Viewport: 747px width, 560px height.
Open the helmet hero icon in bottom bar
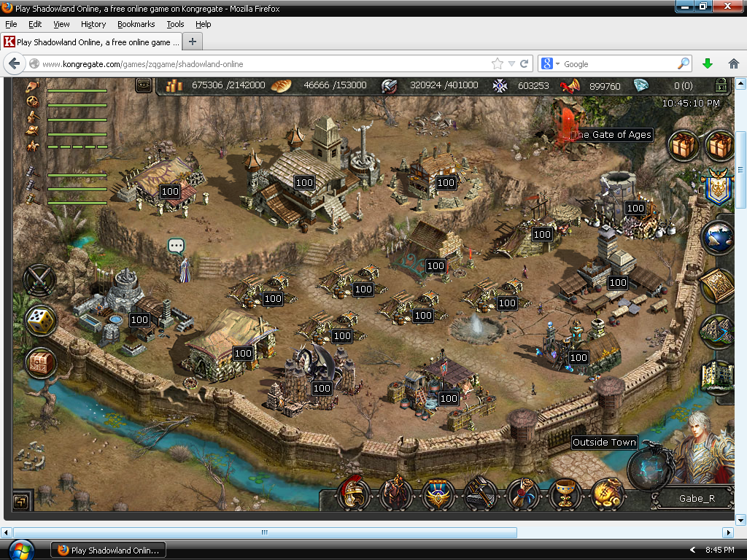point(354,494)
